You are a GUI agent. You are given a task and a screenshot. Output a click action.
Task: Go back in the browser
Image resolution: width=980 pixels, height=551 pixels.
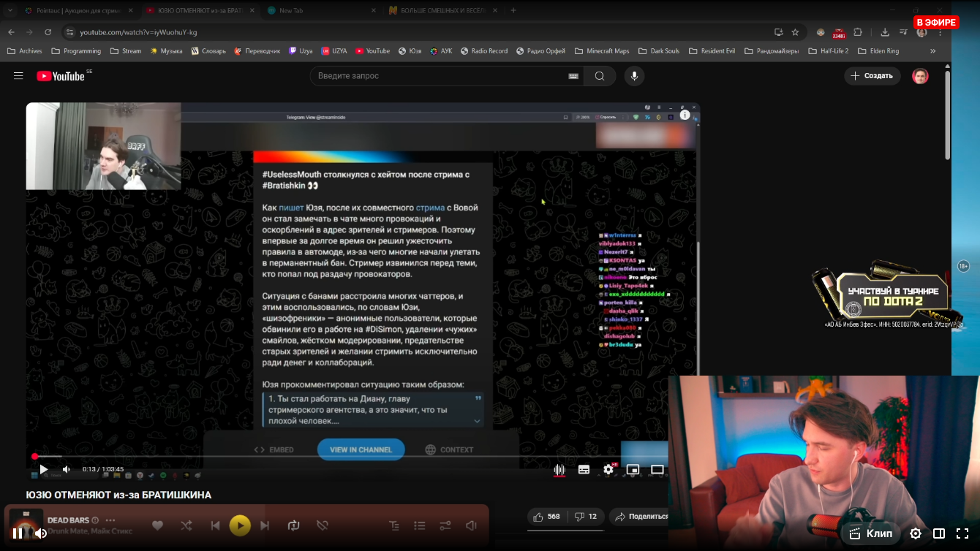point(11,32)
